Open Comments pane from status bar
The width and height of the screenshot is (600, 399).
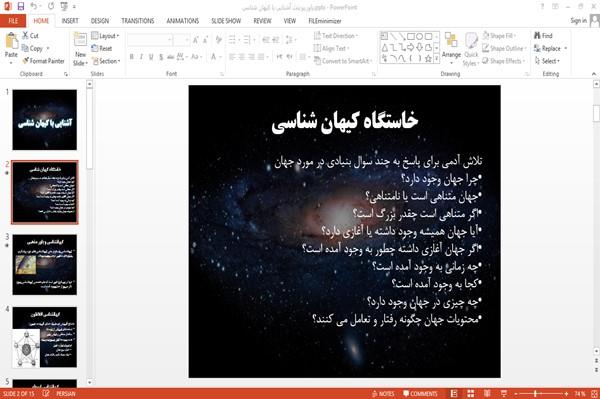click(x=420, y=394)
